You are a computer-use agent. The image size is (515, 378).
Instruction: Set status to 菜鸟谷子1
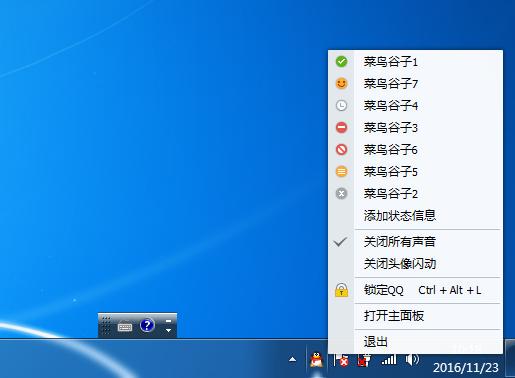coord(415,62)
